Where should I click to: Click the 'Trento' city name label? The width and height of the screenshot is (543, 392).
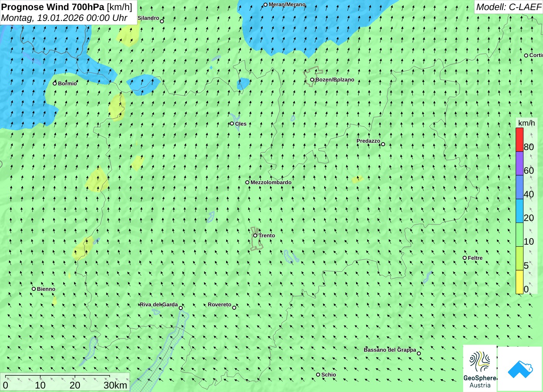pyautogui.click(x=267, y=235)
